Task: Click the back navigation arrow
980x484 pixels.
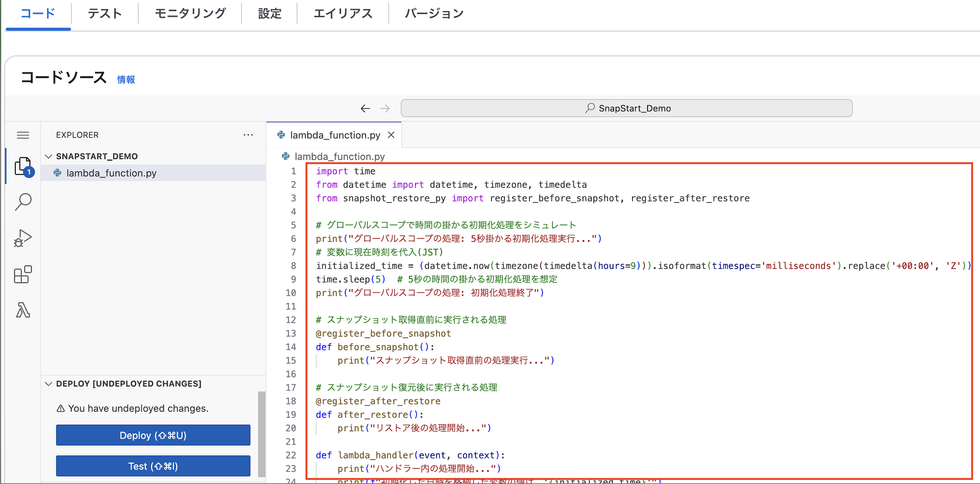Action: click(365, 108)
